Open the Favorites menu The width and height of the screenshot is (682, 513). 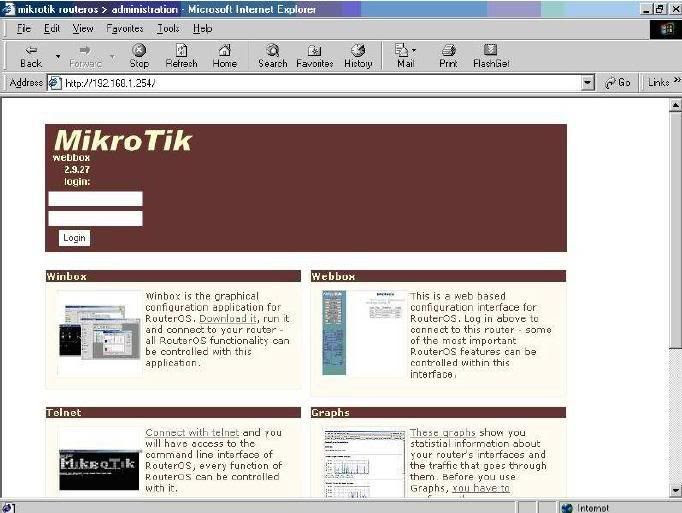[x=125, y=29]
